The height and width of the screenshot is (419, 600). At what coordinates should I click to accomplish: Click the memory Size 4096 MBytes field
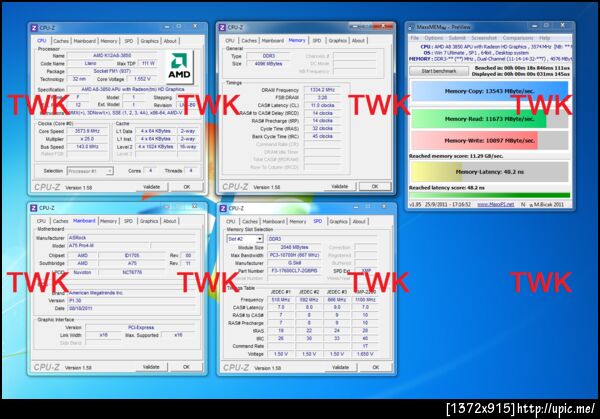268,64
